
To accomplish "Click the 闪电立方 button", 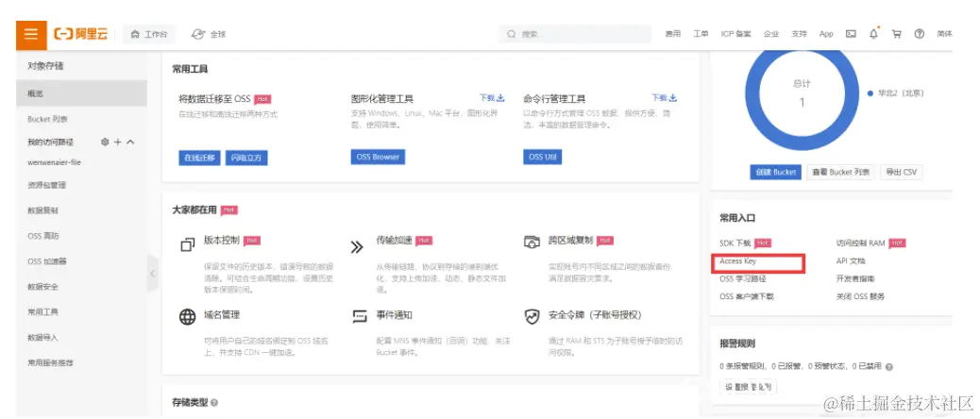I will click(246, 158).
